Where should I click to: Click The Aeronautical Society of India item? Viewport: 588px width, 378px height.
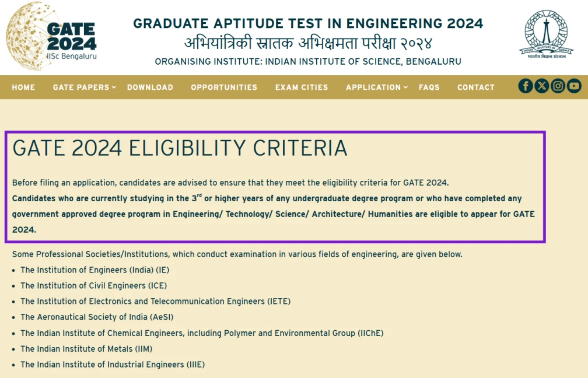tap(97, 317)
